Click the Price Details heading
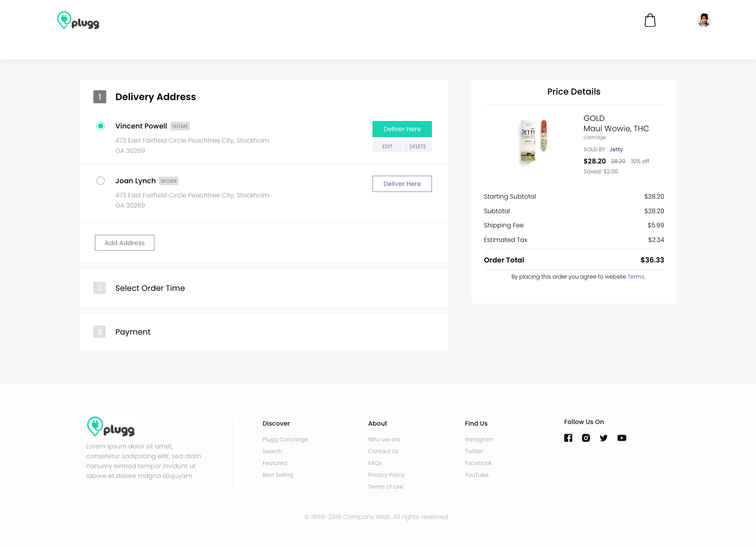Image resolution: width=756 pixels, height=547 pixels. [574, 92]
